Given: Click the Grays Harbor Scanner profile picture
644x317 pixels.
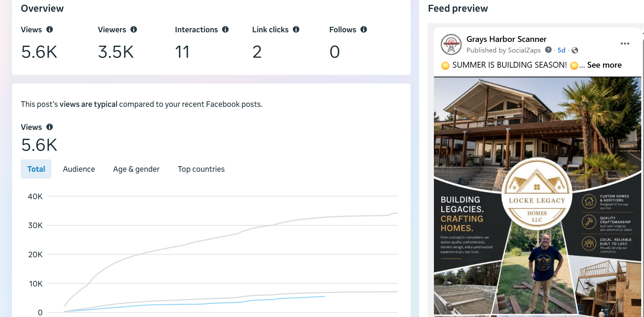Looking at the screenshot, I should click(x=451, y=44).
